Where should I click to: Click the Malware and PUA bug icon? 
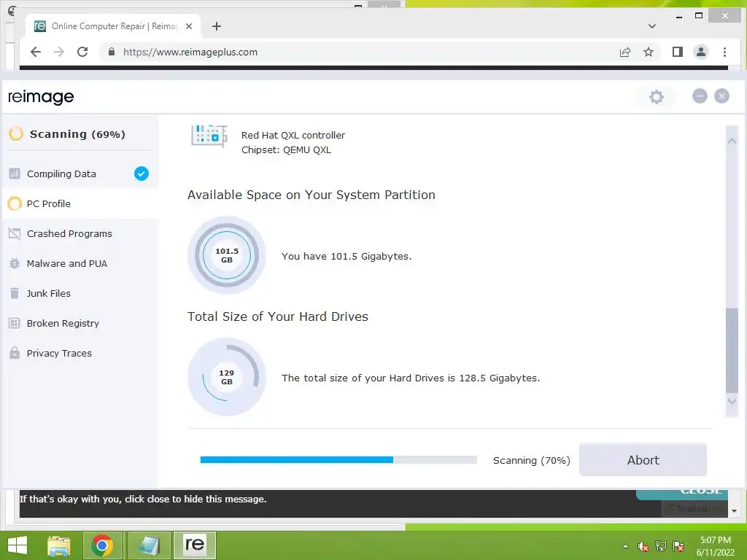coord(15,264)
